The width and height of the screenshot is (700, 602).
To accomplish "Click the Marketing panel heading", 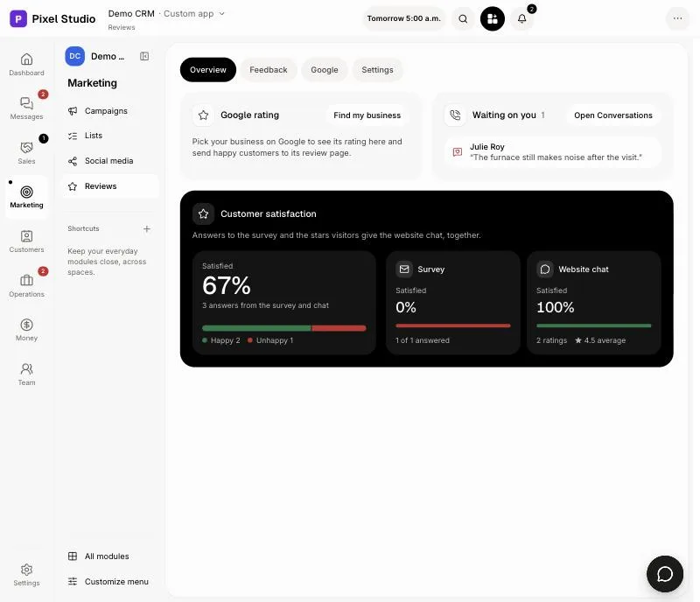I will coord(93,83).
